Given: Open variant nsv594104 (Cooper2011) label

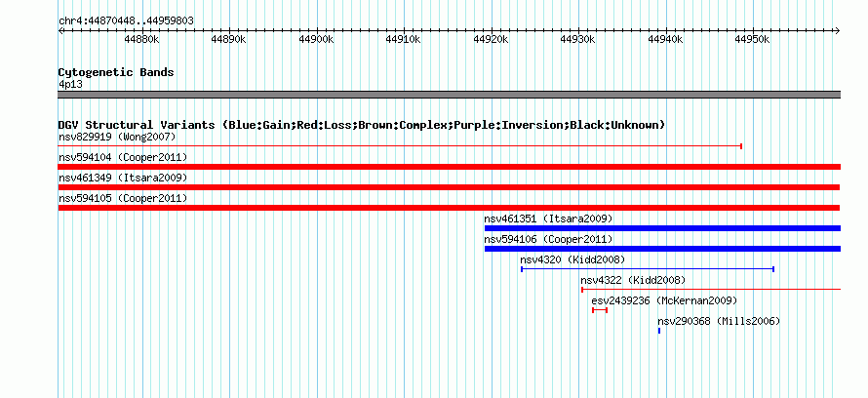Looking at the screenshot, I should click(x=123, y=158).
